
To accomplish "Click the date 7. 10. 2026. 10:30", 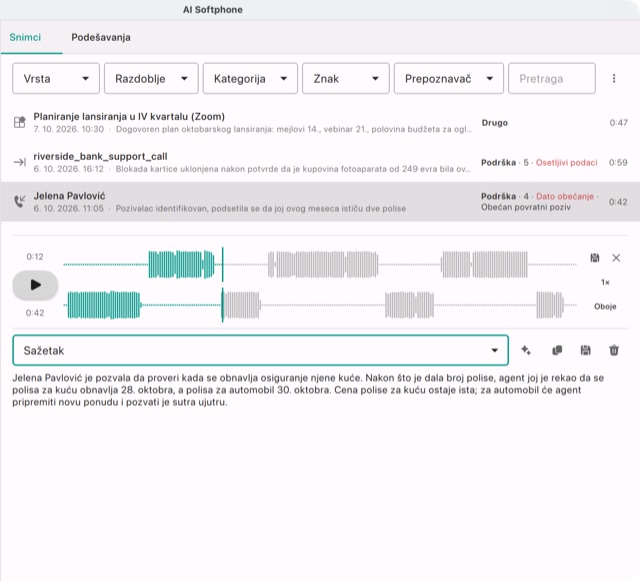I will 69,129.
